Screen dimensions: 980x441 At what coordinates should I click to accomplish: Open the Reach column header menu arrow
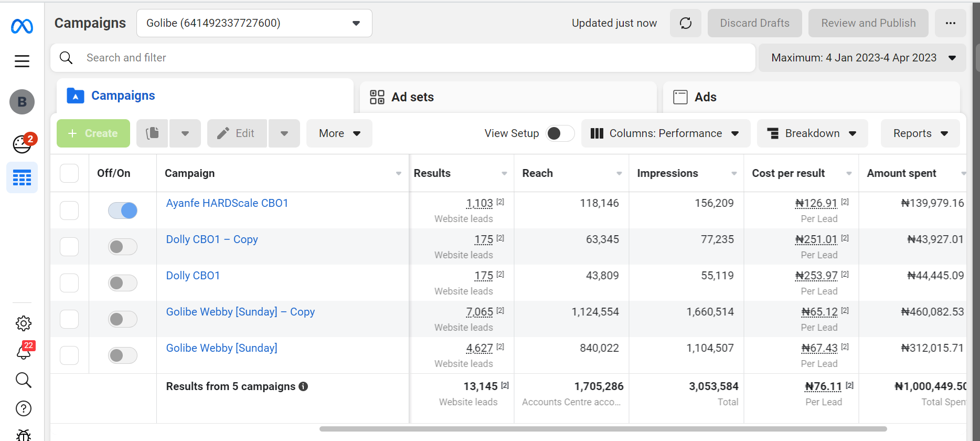click(x=619, y=173)
